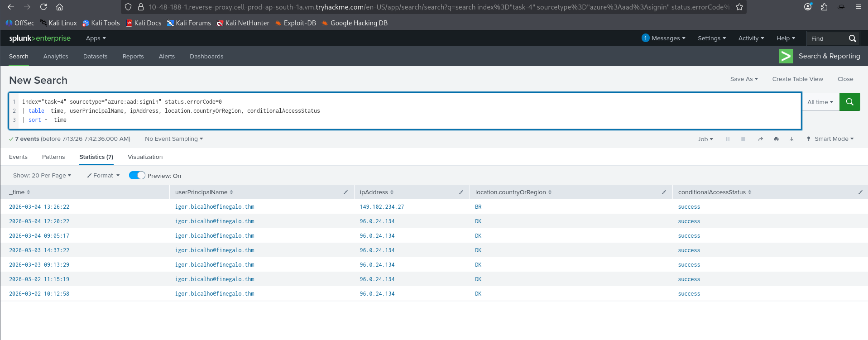Click the Firefox account profile icon
This screenshot has width=868, height=340.
pyautogui.click(x=808, y=7)
